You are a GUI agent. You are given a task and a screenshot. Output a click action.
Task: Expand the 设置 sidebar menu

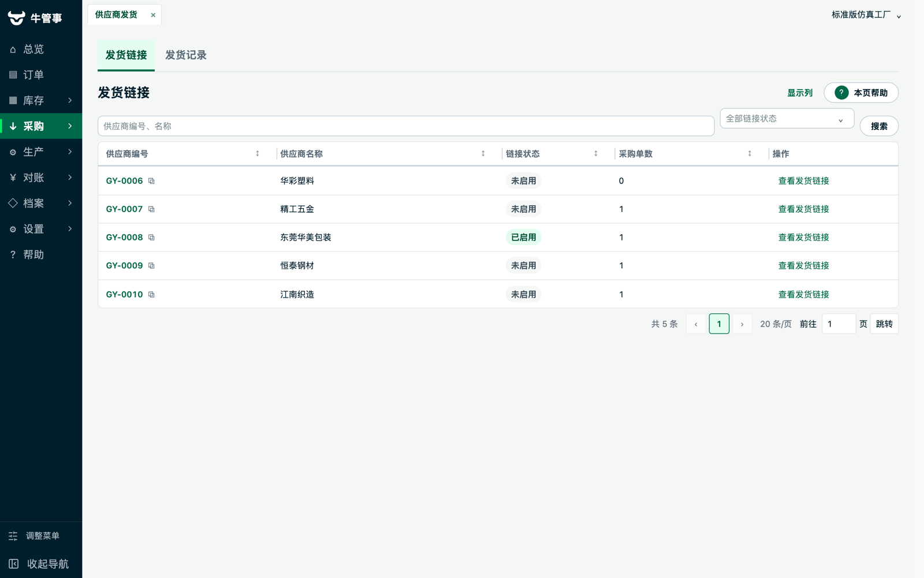(41, 229)
